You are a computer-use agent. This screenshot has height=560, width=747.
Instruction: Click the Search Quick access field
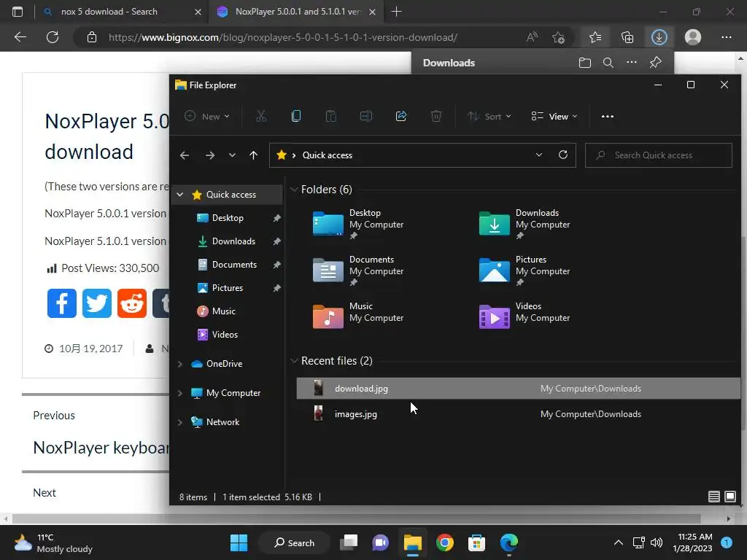659,155
